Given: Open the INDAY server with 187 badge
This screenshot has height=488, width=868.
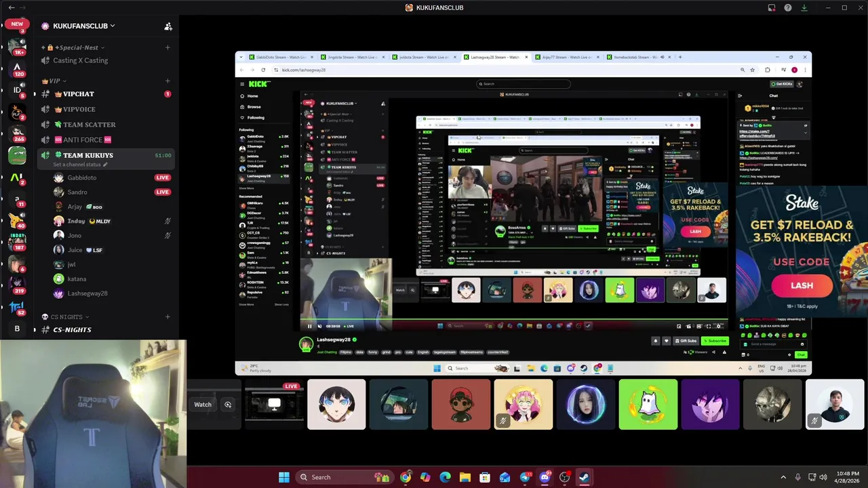Looking at the screenshot, I should [17, 241].
